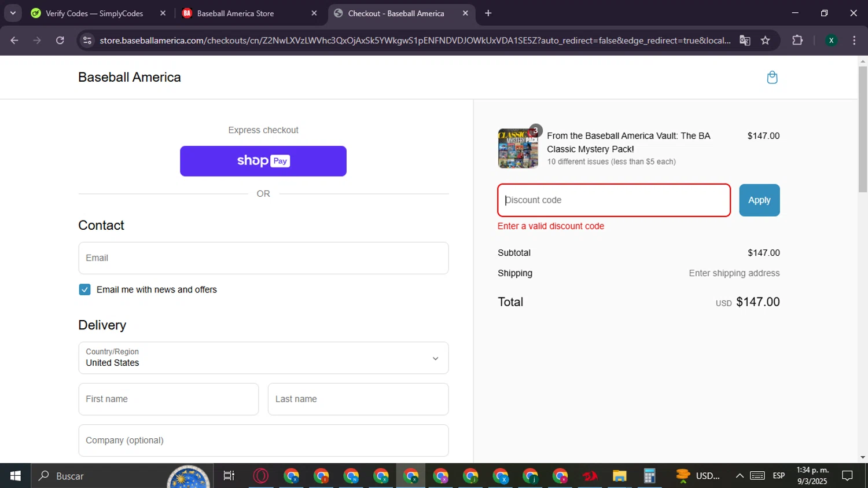Image resolution: width=868 pixels, height=488 pixels.
Task: Go back to the previous page
Action: (x=14, y=41)
